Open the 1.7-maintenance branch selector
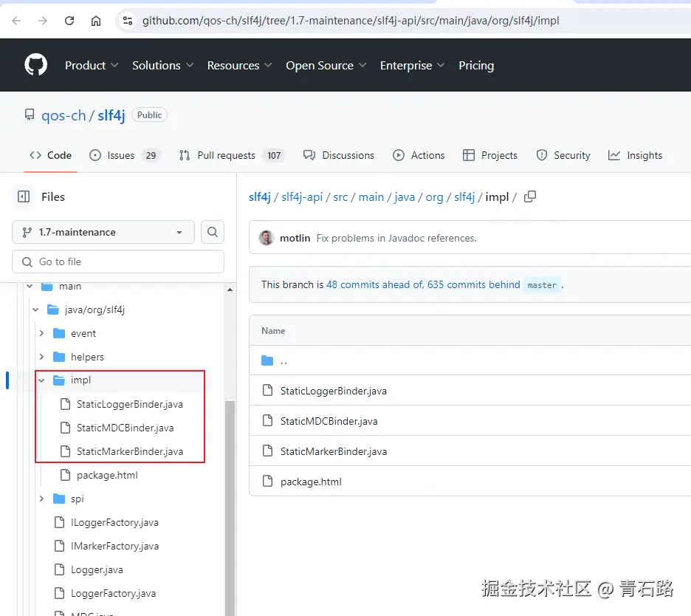This screenshot has width=691, height=616. coord(103,232)
